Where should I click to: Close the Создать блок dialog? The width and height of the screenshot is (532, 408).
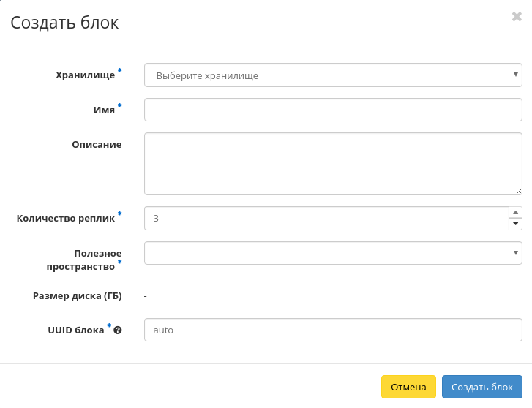516,17
